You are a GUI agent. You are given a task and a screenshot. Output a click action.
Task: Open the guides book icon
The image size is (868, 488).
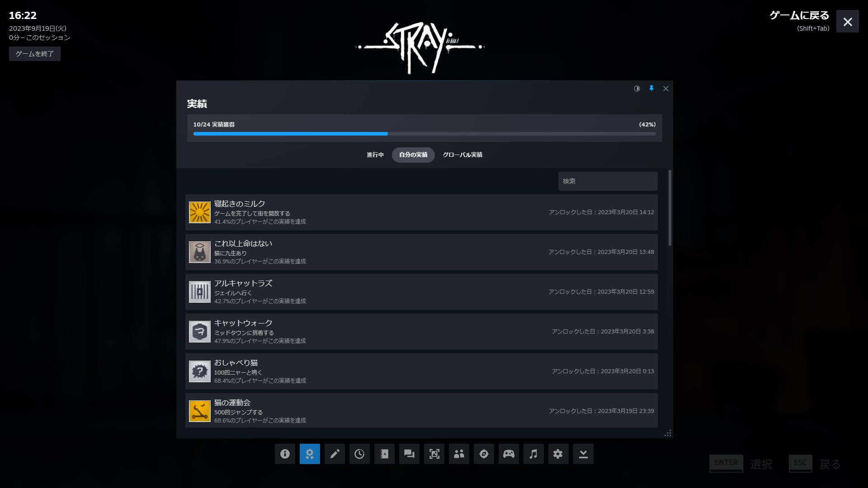pos(384,454)
